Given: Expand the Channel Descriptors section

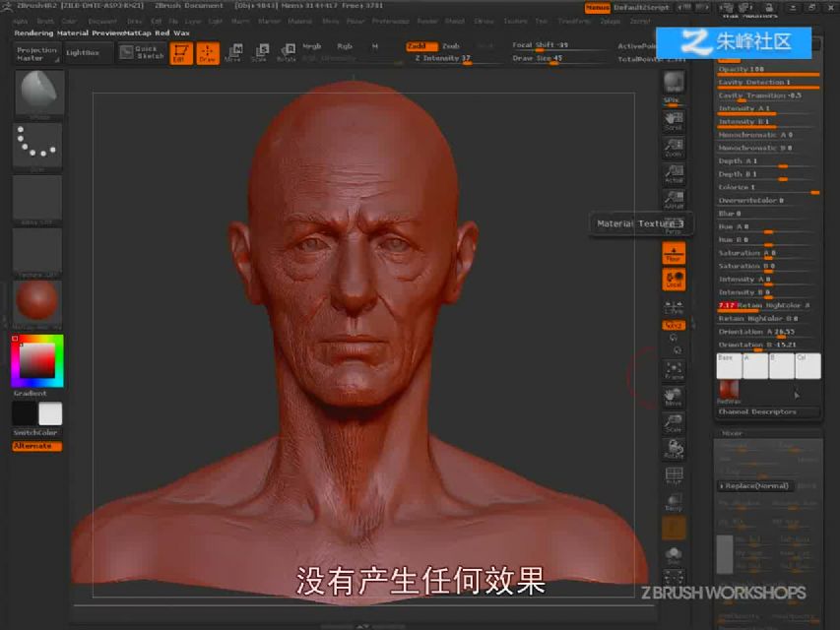Looking at the screenshot, I should coord(767,412).
